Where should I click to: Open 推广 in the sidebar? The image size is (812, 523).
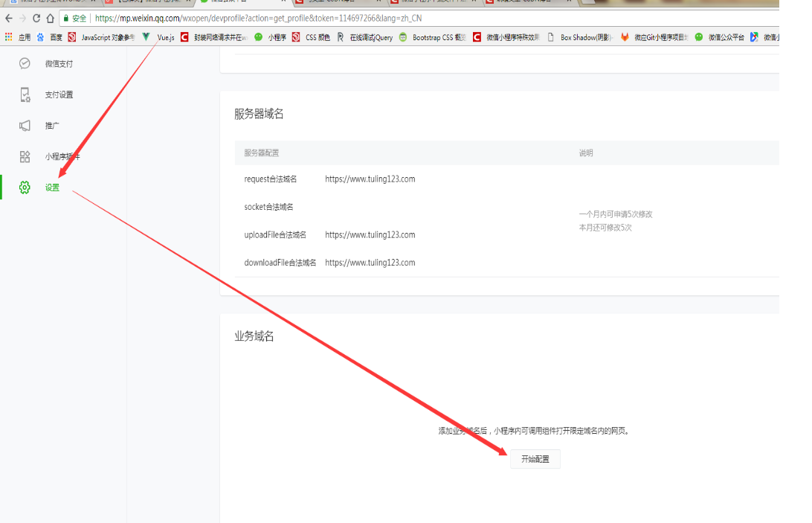pyautogui.click(x=52, y=126)
